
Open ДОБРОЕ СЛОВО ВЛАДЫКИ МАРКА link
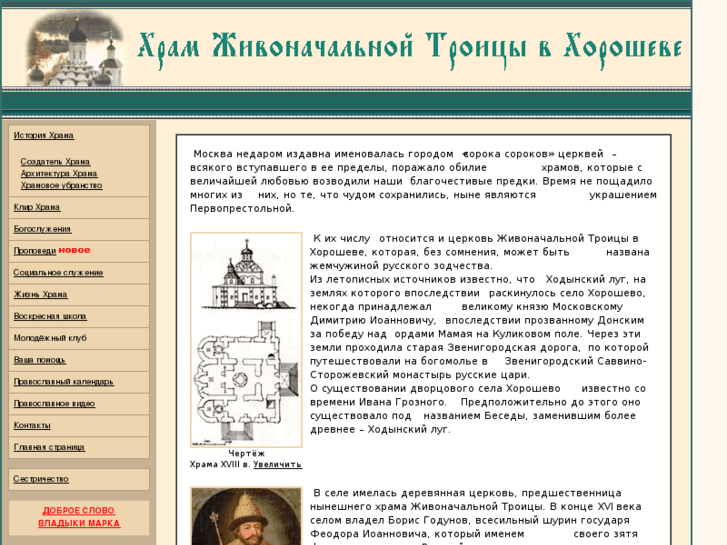click(x=79, y=517)
